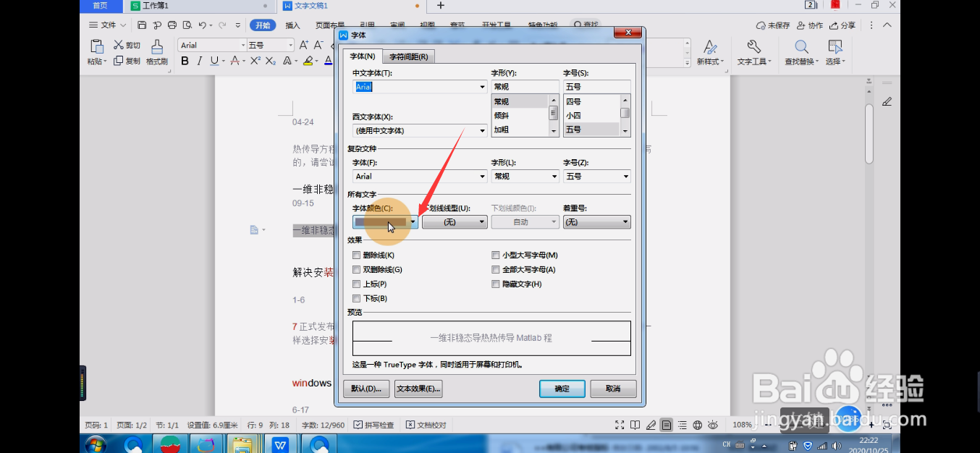Screen dimensions: 980x453
Task: Click the Paste (粘贴) icon
Action: (x=97, y=51)
